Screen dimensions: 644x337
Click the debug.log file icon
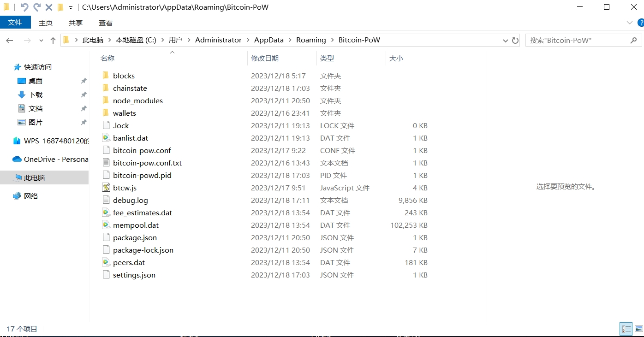click(x=106, y=200)
